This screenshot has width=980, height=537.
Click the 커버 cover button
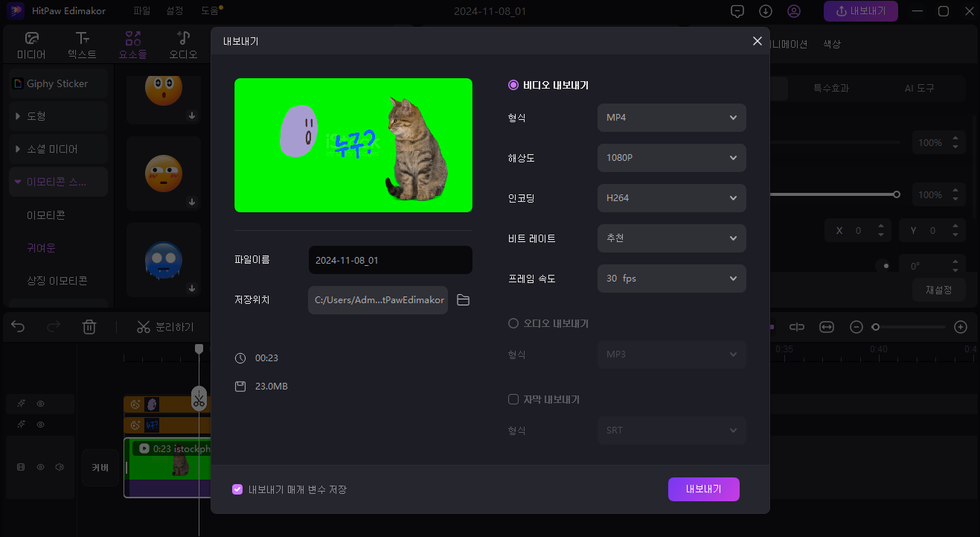100,468
